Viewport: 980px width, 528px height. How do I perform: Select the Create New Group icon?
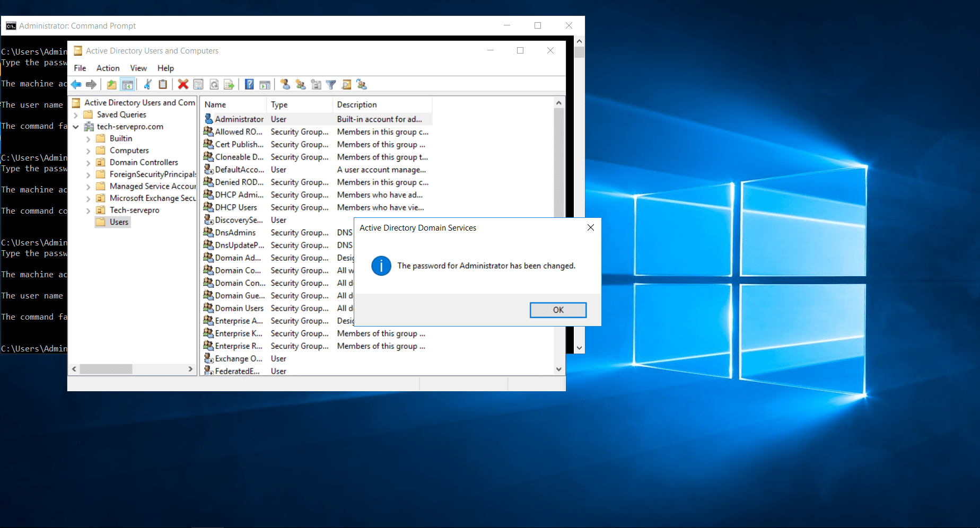tap(301, 84)
